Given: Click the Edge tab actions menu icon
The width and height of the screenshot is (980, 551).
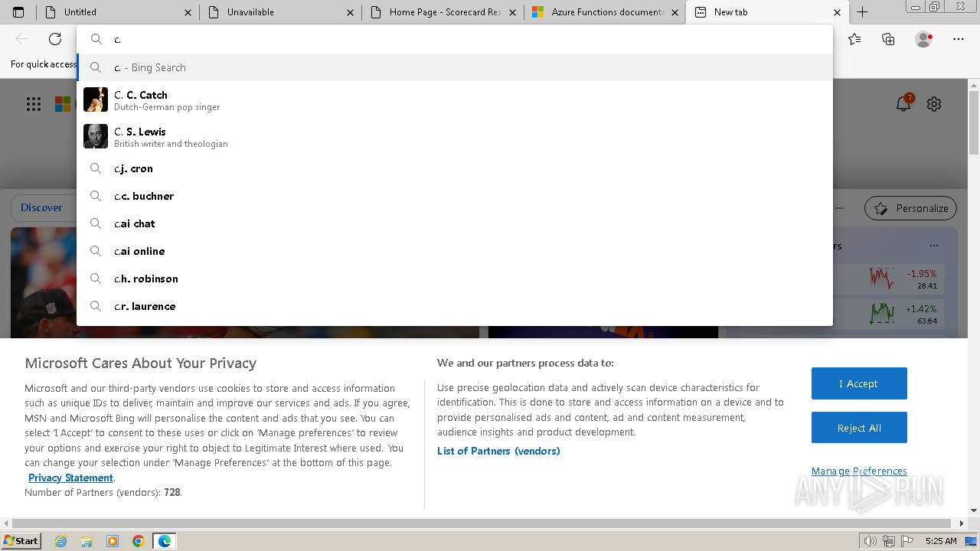Looking at the screenshot, I should coord(18,12).
